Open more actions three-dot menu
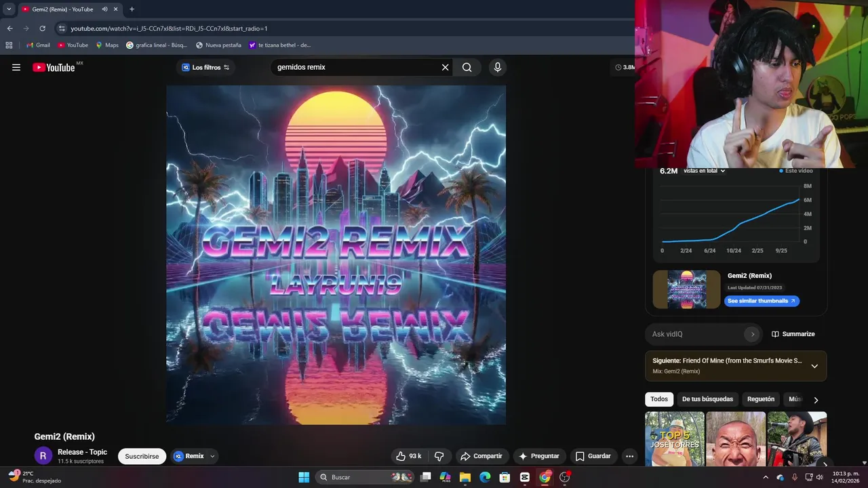 pos(629,456)
